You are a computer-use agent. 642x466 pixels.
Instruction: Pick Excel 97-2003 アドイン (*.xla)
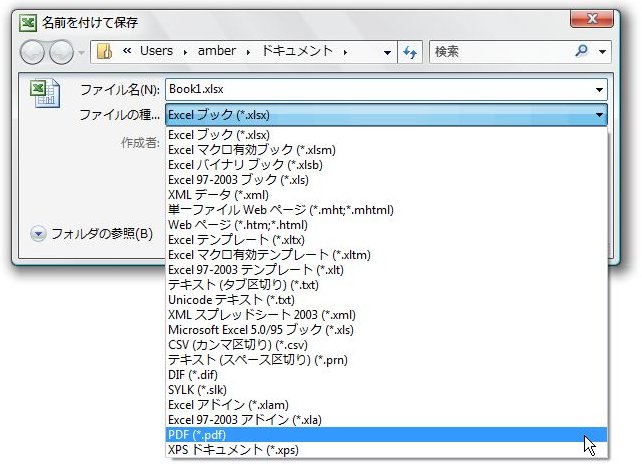pyautogui.click(x=387, y=420)
